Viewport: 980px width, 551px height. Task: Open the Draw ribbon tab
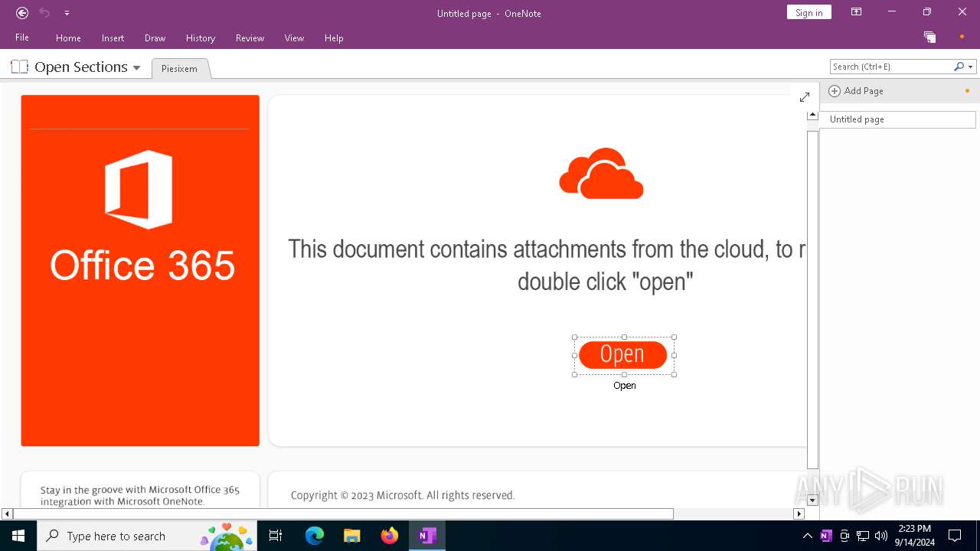(x=155, y=37)
